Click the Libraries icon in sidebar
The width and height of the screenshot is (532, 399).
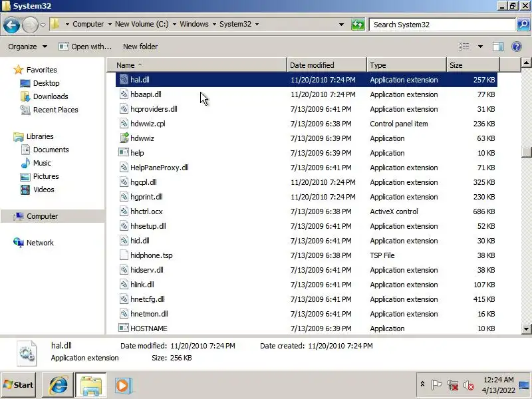point(19,136)
